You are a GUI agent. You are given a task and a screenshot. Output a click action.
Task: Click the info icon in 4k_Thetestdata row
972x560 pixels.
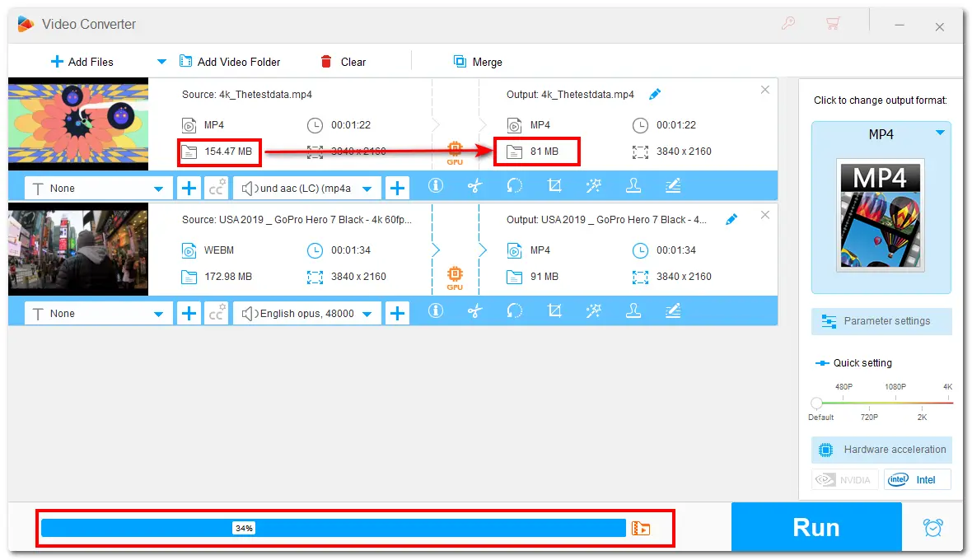pyautogui.click(x=436, y=186)
